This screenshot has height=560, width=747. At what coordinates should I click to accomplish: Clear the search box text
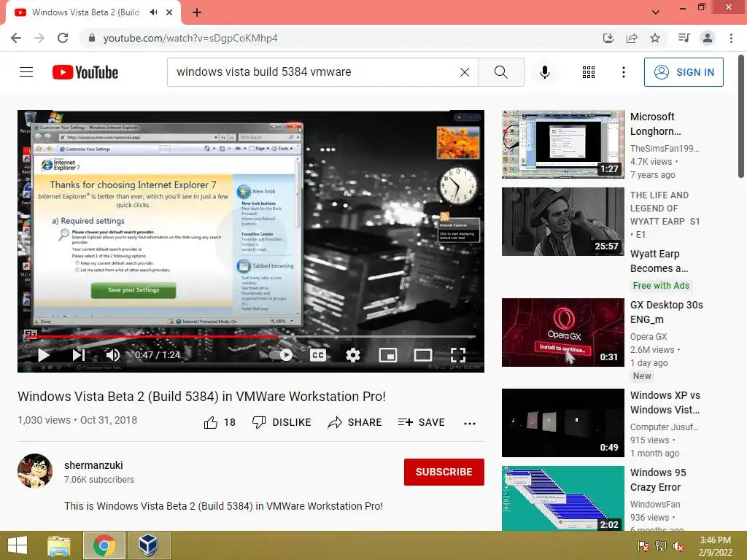click(x=465, y=72)
